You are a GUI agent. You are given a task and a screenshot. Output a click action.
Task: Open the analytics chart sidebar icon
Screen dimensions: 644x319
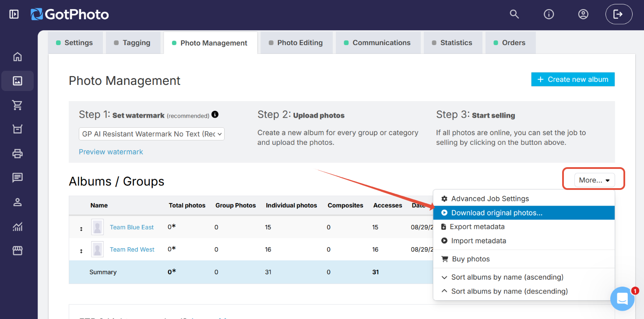pos(18,226)
